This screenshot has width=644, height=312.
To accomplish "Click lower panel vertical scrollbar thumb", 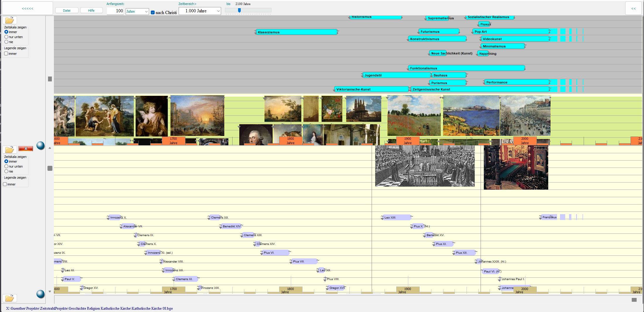I will click(x=50, y=168).
